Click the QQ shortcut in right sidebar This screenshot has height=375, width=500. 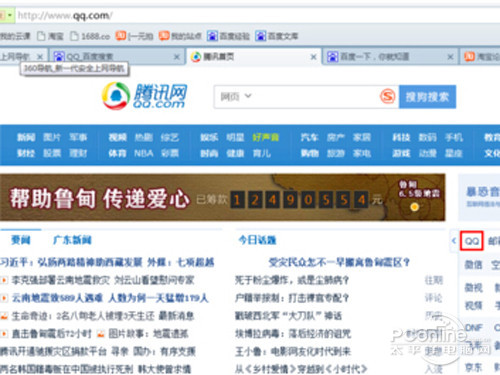pyautogui.click(x=472, y=241)
